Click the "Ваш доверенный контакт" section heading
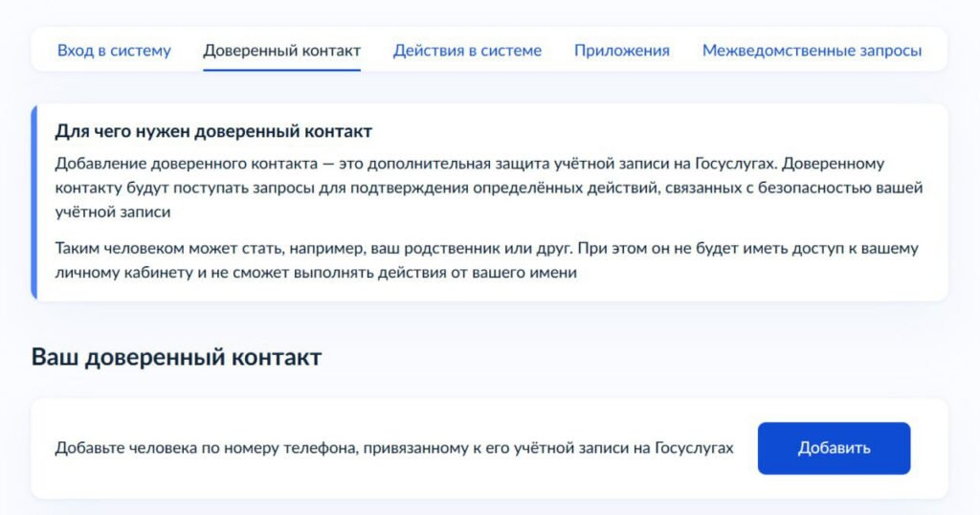 [176, 358]
